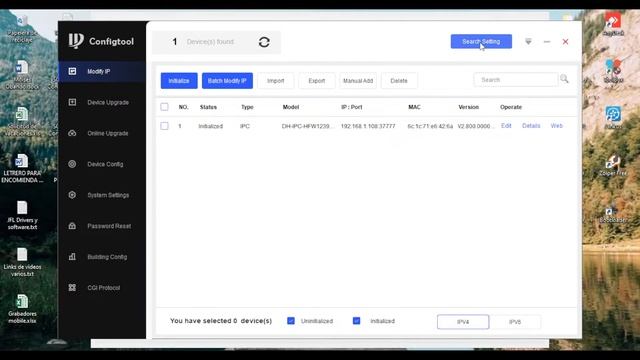Click the Status column header
Screen dimensions: 640x360
(208, 107)
